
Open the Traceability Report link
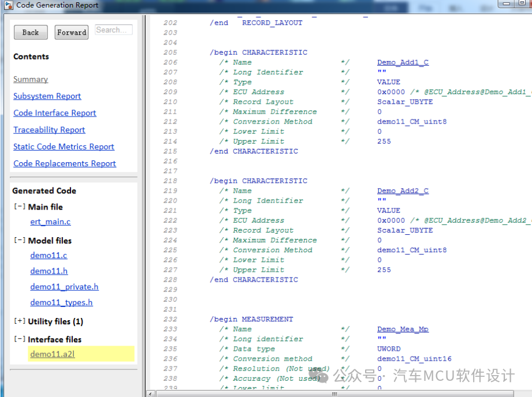click(49, 130)
